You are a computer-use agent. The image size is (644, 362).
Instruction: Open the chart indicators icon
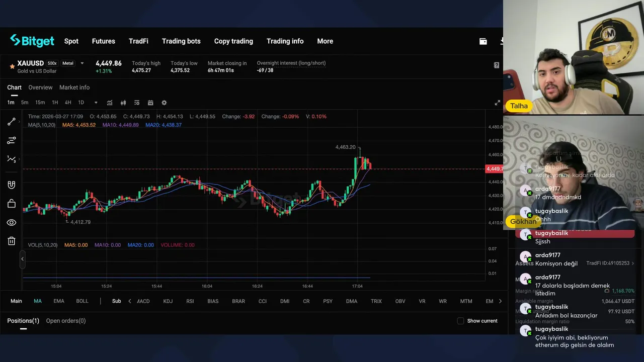point(110,103)
